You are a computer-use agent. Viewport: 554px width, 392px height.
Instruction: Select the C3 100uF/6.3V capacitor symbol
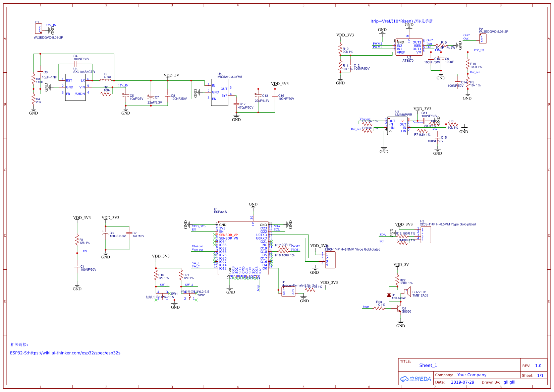(x=106, y=232)
